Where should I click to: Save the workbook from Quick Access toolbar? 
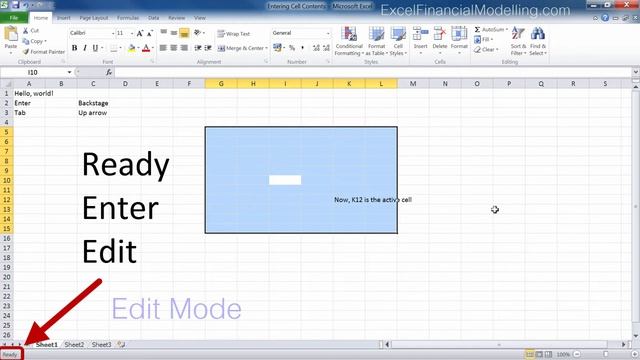coord(16,5)
